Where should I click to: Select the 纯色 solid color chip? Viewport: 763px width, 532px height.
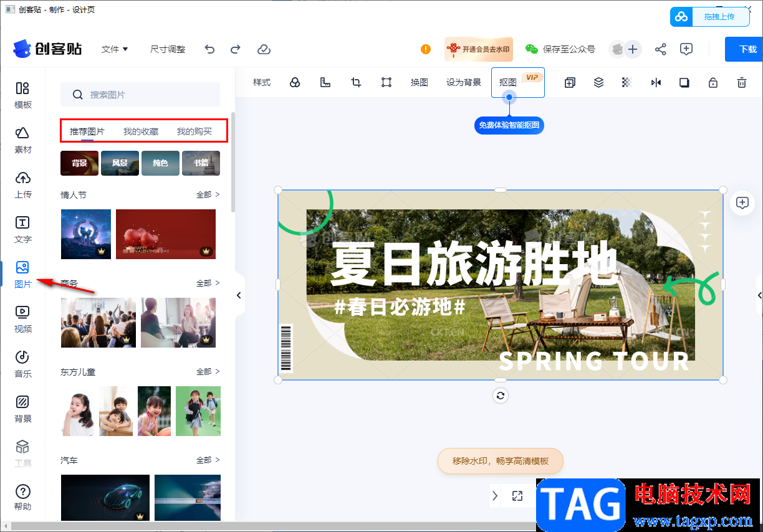coord(160,163)
